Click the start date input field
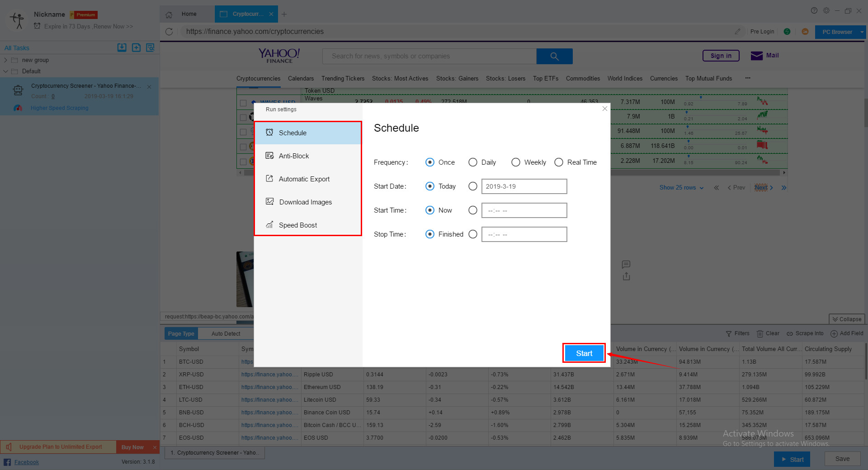Image resolution: width=868 pixels, height=470 pixels. tap(524, 186)
